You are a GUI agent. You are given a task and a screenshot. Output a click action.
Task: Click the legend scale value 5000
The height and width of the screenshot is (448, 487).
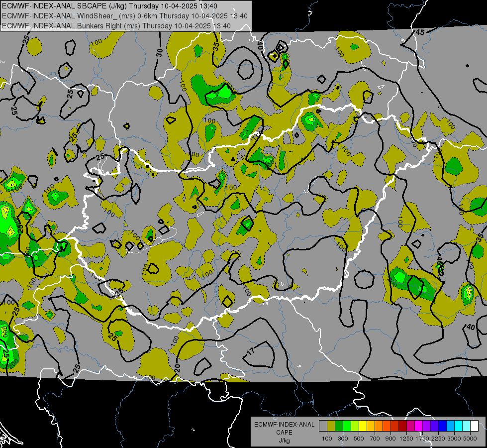(x=470, y=439)
